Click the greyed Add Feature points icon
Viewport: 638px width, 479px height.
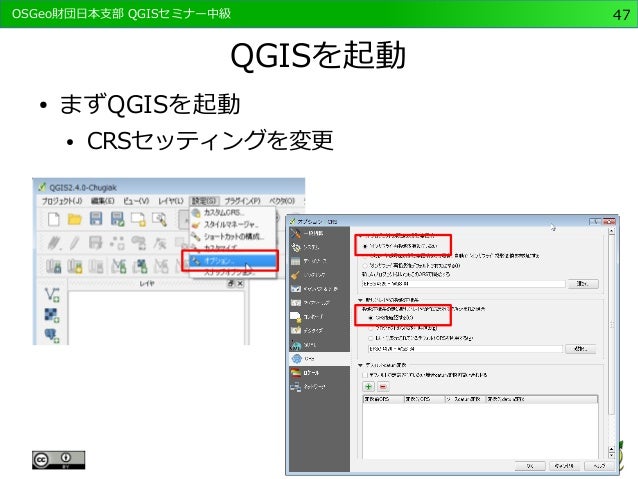117,243
